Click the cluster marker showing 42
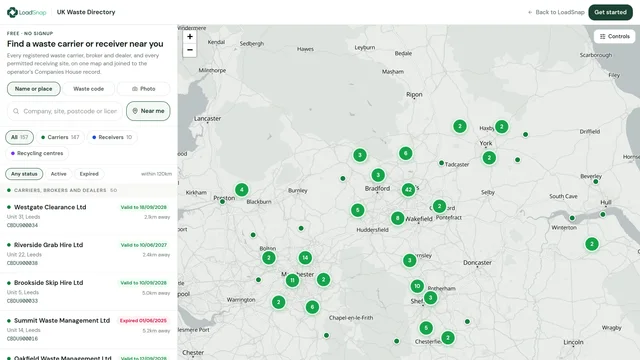The width and height of the screenshot is (640, 360). point(408,190)
